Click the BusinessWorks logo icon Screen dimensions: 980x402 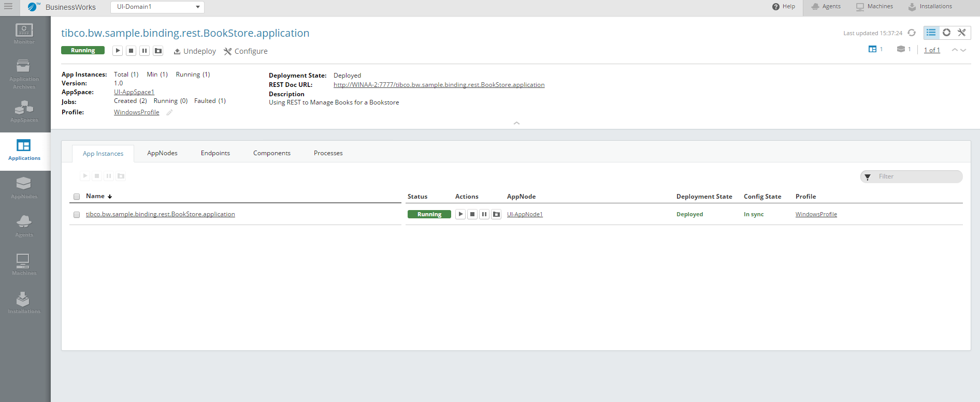pos(34,7)
